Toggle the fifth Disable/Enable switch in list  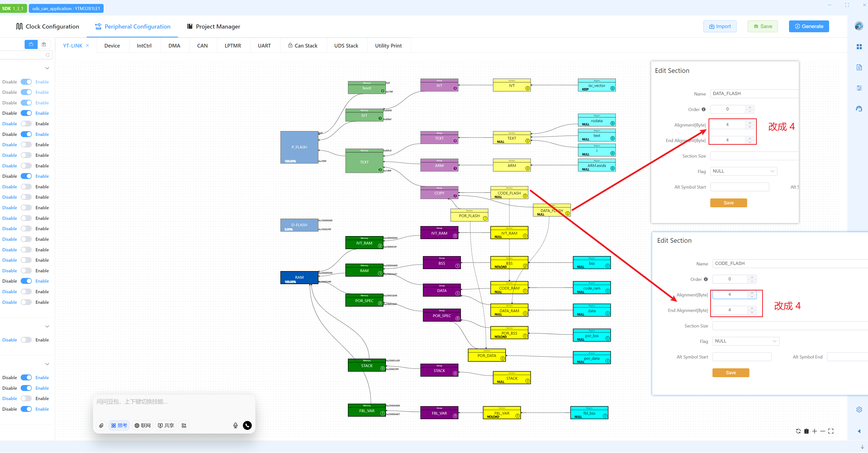[26, 124]
